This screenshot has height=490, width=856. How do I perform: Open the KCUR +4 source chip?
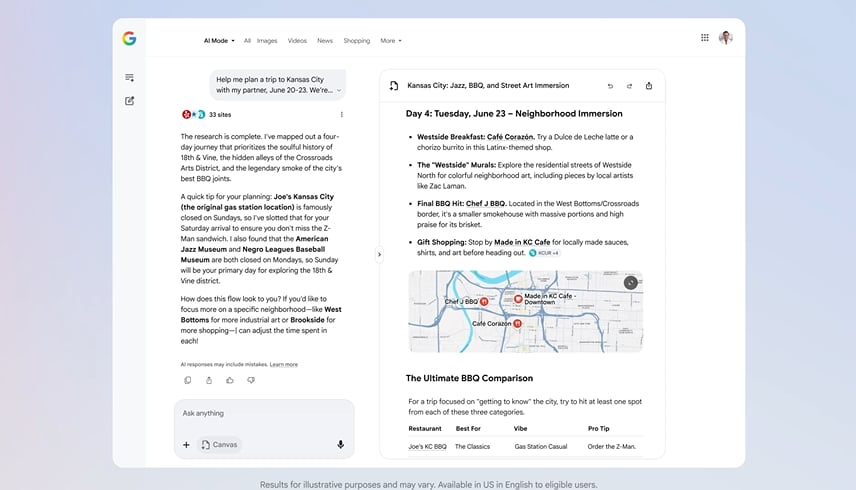tap(544, 253)
